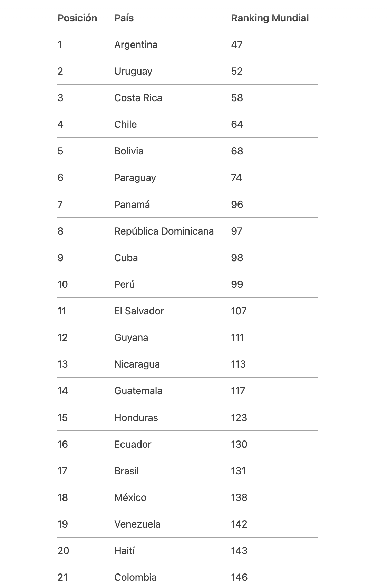Image resolution: width=388 pixels, height=588 pixels.
Task: Select the Chile country cell
Action: point(125,124)
